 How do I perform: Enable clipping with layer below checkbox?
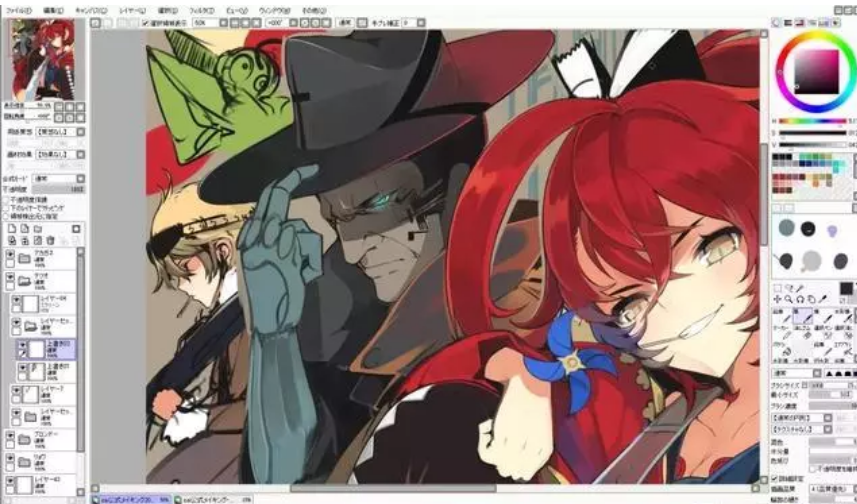point(6,208)
